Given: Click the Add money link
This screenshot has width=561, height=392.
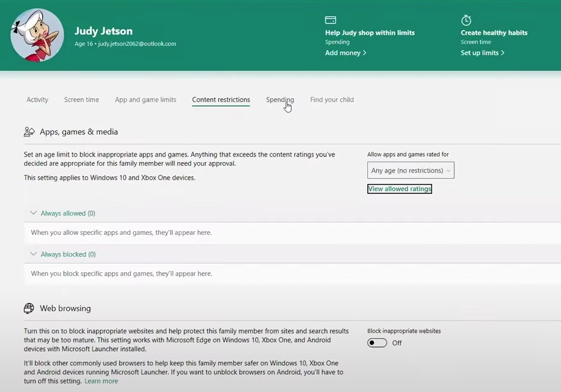Looking at the screenshot, I should click(344, 53).
